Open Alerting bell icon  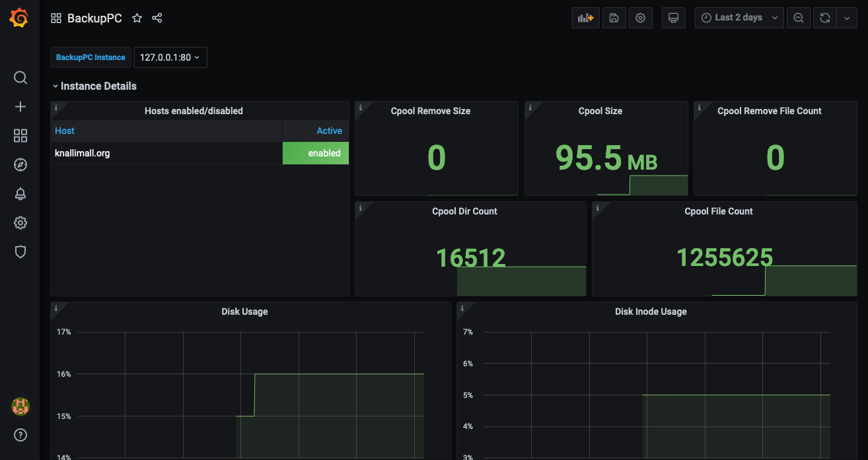20,194
